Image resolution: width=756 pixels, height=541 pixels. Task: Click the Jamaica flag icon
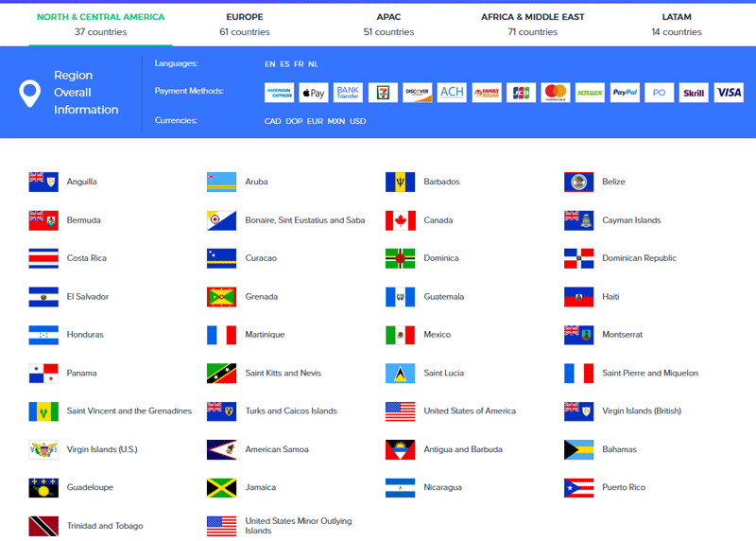[x=222, y=488]
